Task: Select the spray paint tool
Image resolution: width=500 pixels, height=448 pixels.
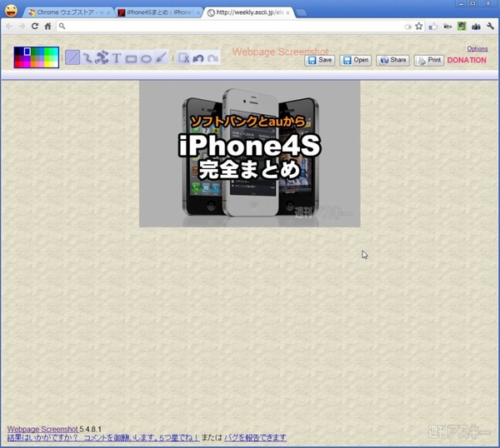Action: (x=102, y=57)
